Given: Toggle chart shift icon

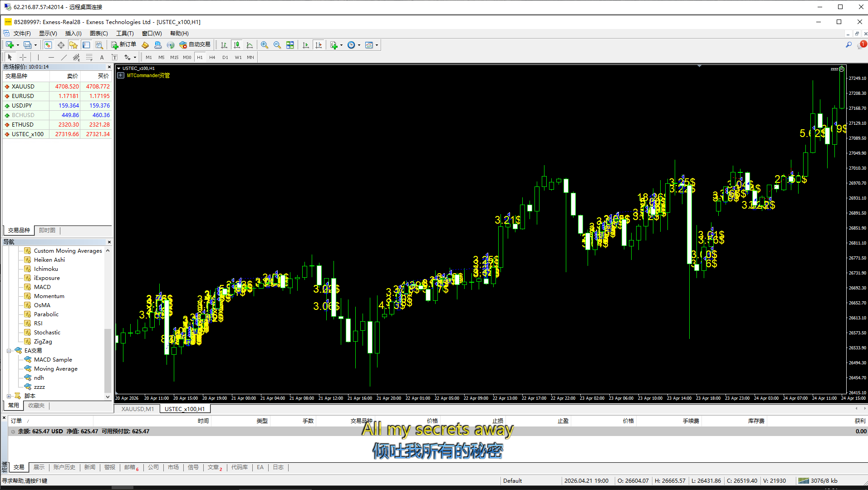Looking at the screenshot, I should [319, 45].
